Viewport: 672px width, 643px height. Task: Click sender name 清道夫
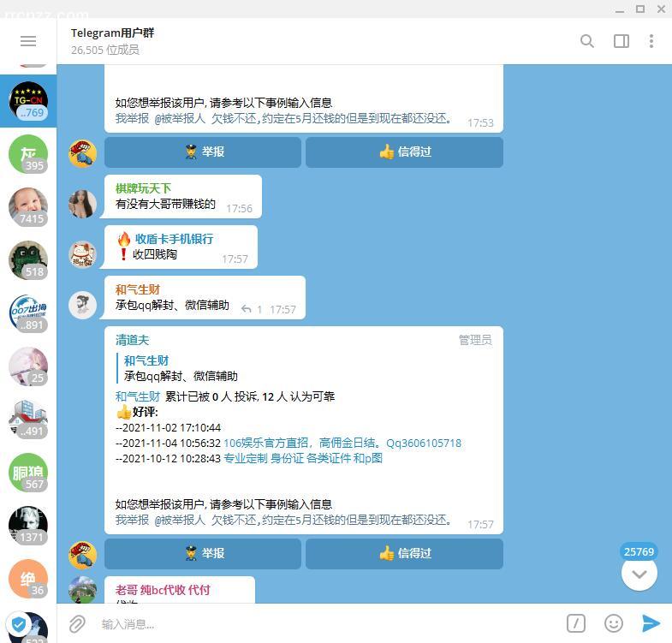pyautogui.click(x=132, y=341)
